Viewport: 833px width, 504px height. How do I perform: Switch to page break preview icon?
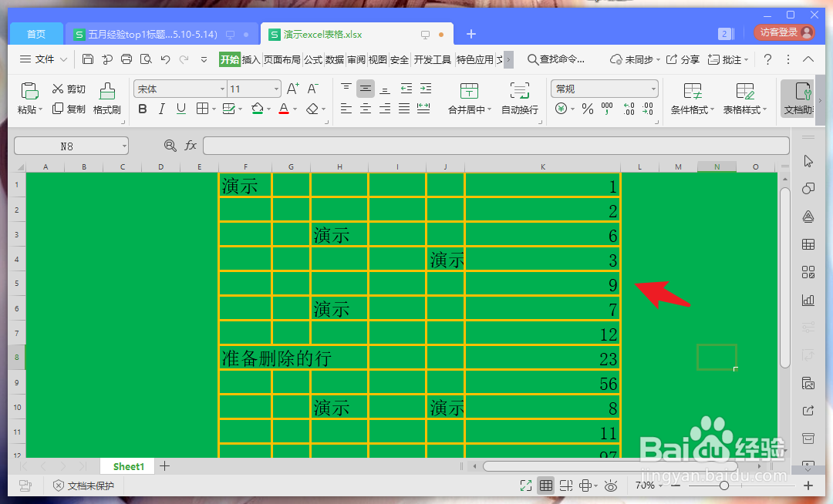coord(566,485)
